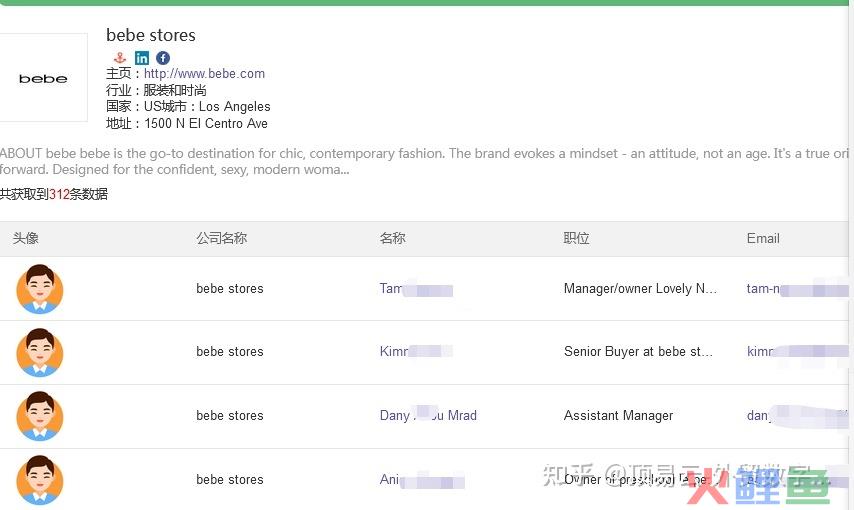The height and width of the screenshot is (510, 854).
Task: Open the email link starting with dan
Action: 797,416
